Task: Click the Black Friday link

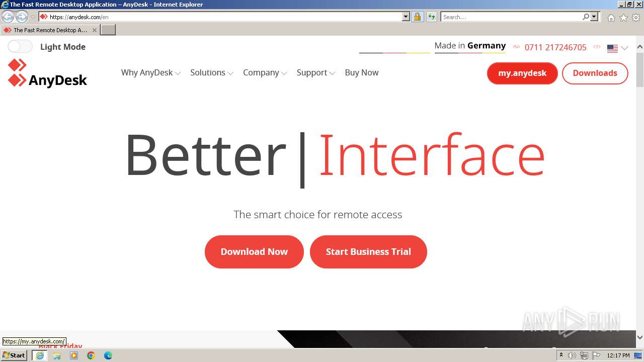Action: tap(60, 346)
